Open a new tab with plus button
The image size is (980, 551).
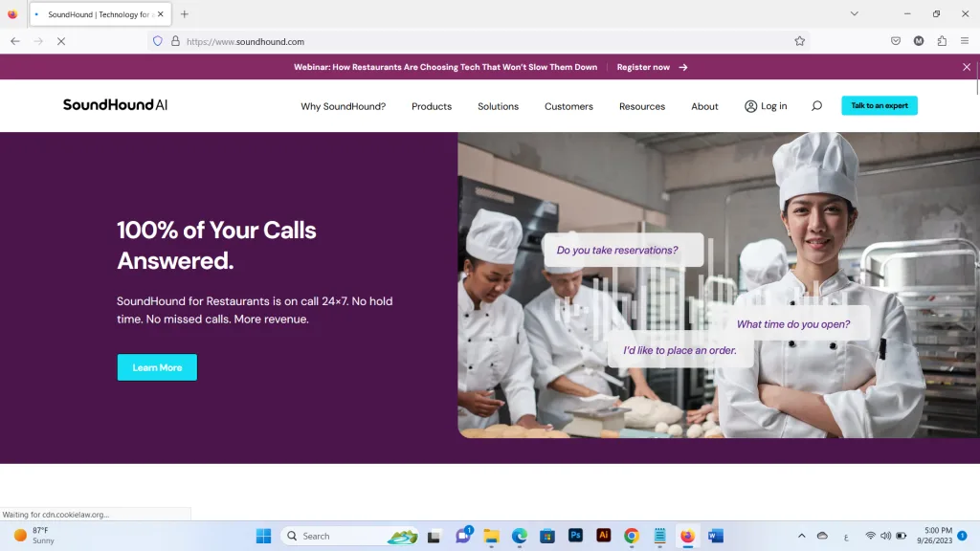[x=185, y=13]
